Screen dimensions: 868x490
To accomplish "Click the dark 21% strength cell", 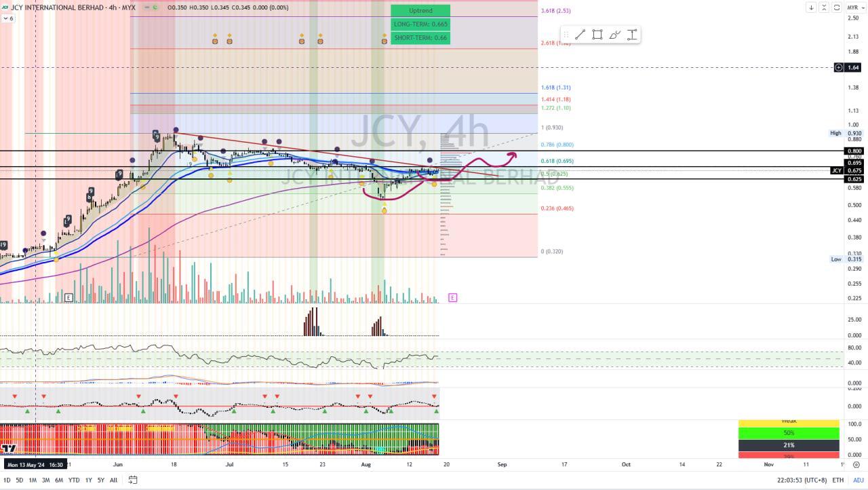I will (x=789, y=445).
